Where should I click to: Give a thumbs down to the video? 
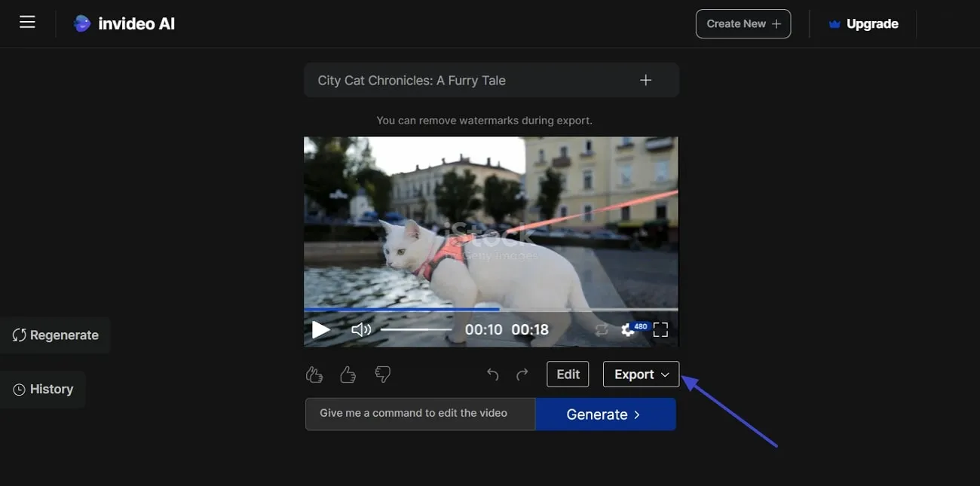pos(382,374)
